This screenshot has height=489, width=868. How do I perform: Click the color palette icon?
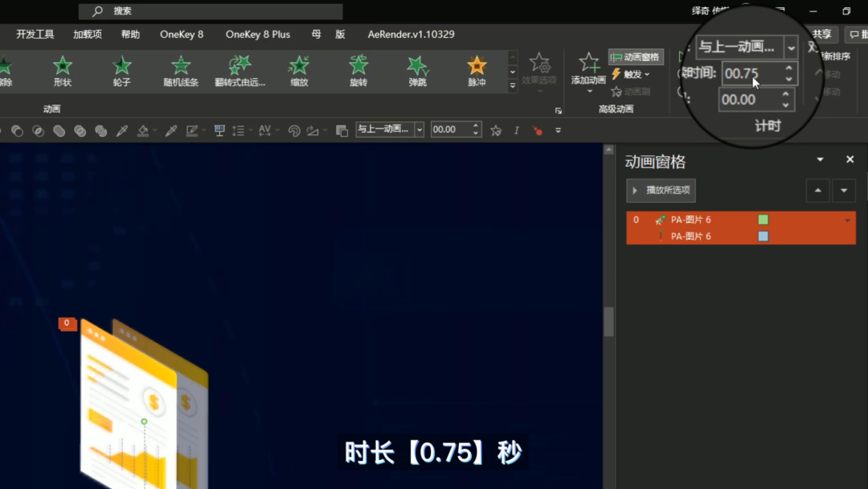point(294,131)
